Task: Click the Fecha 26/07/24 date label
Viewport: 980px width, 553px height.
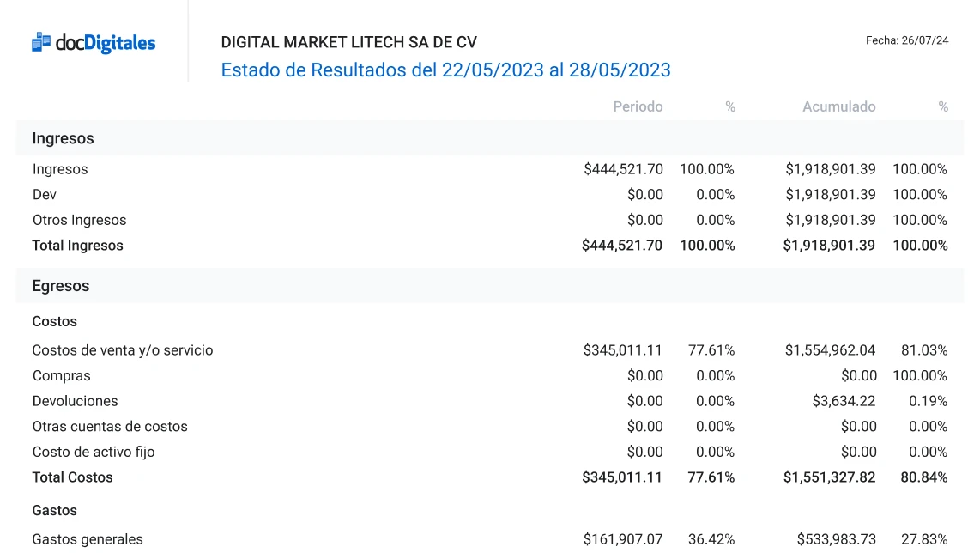Action: pyautogui.click(x=906, y=40)
